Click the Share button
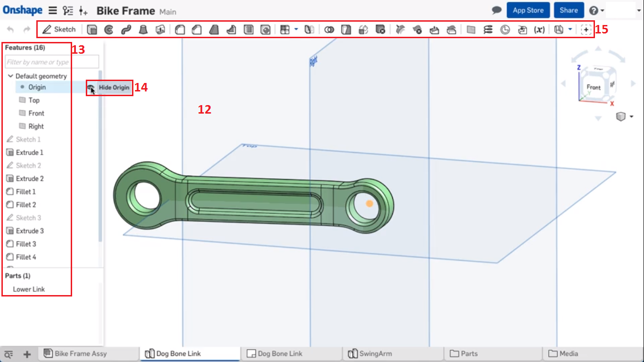The width and height of the screenshot is (644, 362). (x=569, y=10)
